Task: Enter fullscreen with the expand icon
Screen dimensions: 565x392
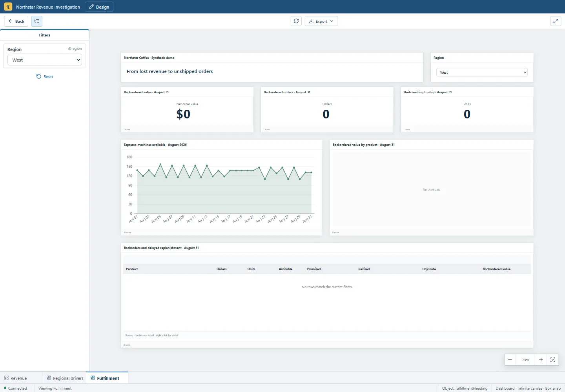Action: pos(556,21)
